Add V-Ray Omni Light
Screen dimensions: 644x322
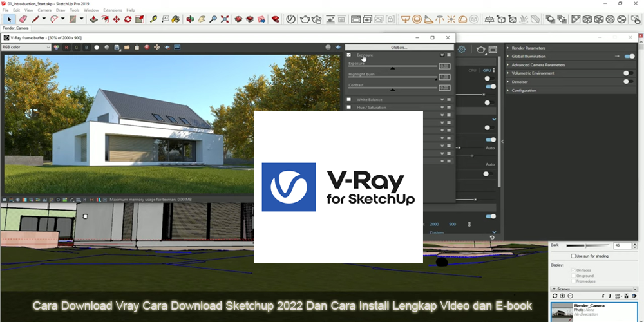pyautogui.click(x=451, y=19)
